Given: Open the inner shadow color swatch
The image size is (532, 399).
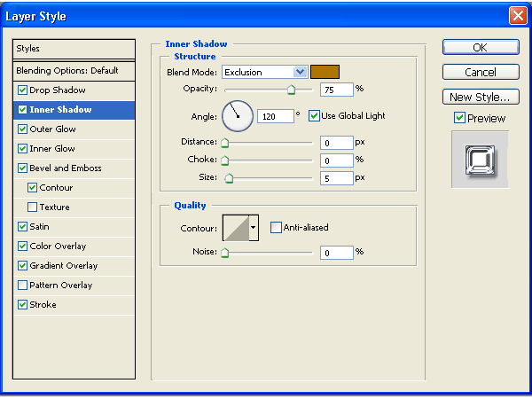Looking at the screenshot, I should pyautogui.click(x=325, y=72).
